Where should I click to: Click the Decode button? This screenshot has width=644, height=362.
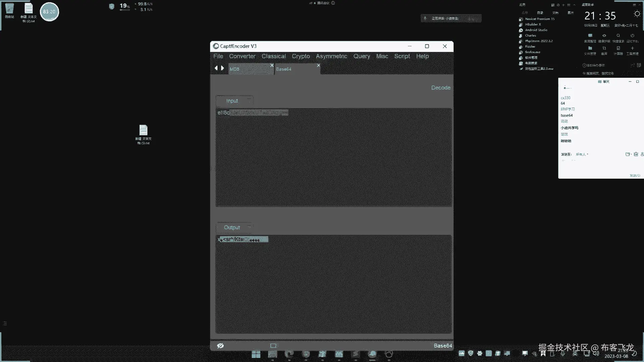[x=440, y=88]
